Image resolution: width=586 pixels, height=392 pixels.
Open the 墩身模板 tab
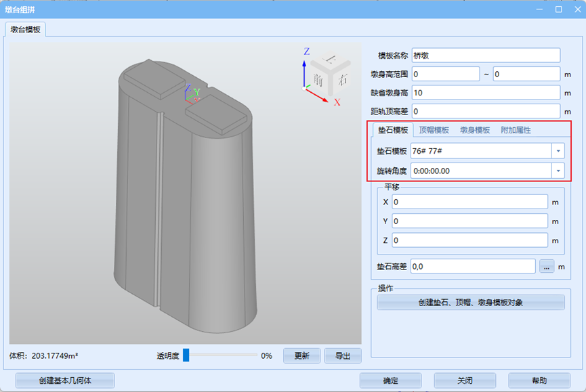475,130
